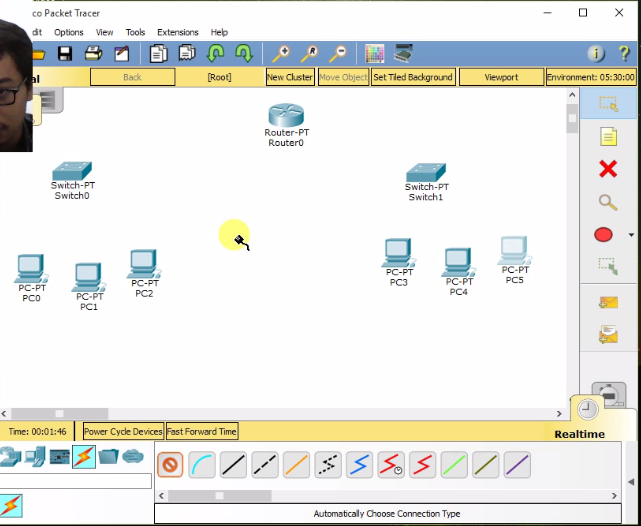This screenshot has width=641, height=526.
Task: Select the Switch1 device
Action: (x=426, y=173)
